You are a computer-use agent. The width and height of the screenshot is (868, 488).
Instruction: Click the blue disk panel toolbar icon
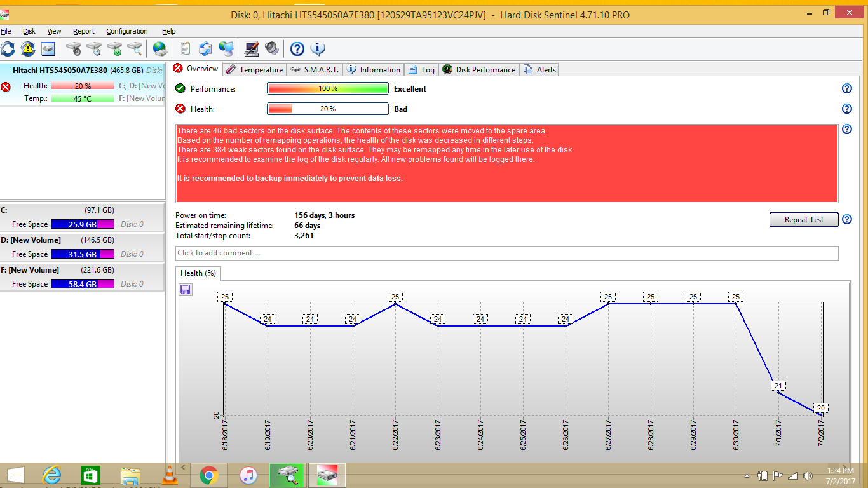click(x=48, y=48)
